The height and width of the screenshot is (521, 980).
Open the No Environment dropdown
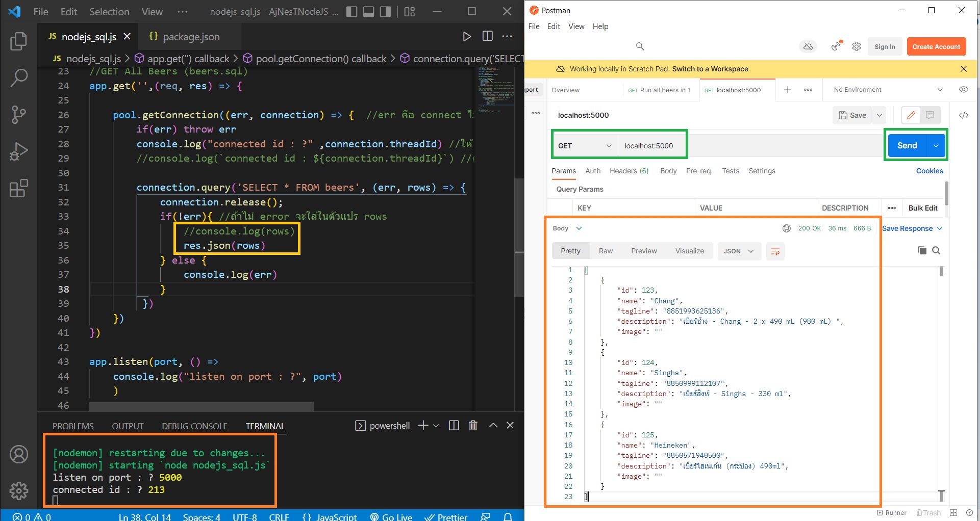click(888, 90)
